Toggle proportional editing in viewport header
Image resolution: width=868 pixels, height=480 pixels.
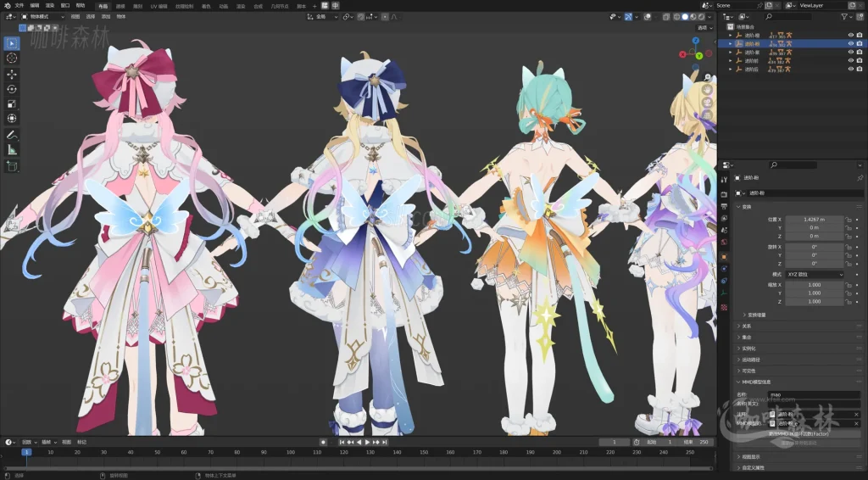386,17
